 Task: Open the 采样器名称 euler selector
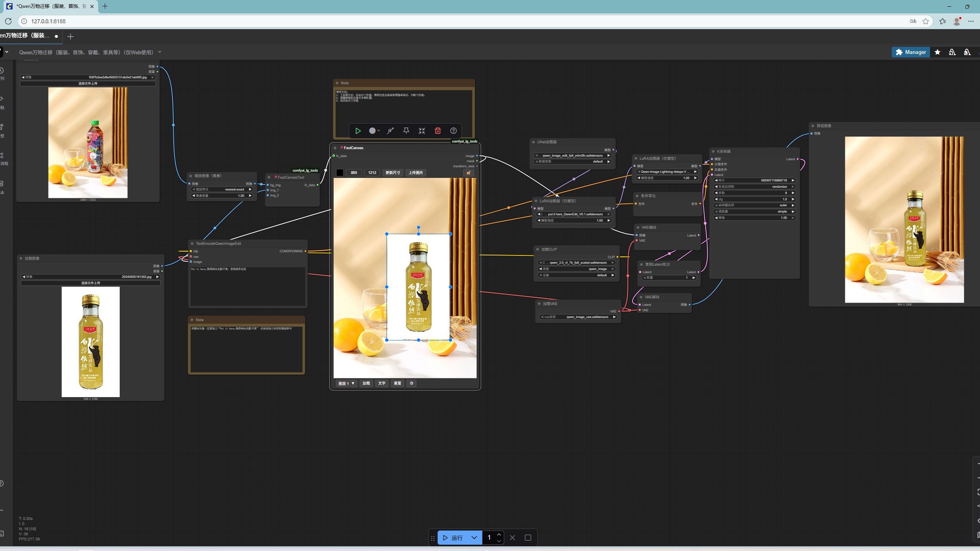[754, 205]
